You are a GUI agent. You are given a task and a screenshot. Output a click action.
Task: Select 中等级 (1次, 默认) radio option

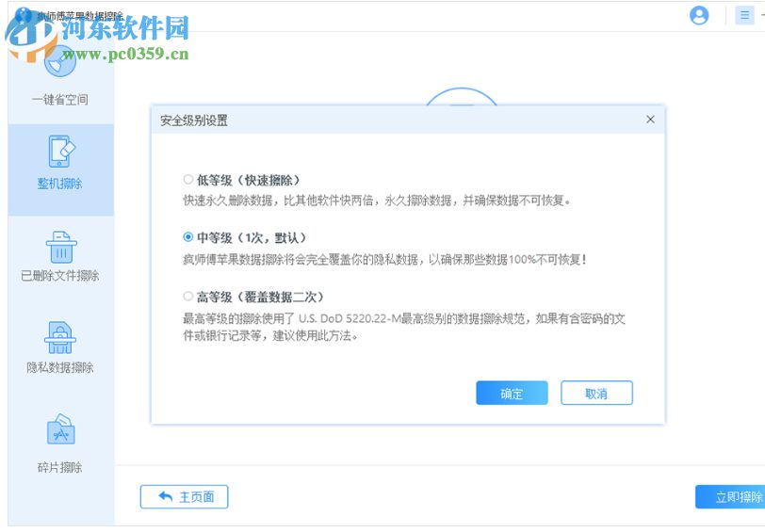(187, 237)
